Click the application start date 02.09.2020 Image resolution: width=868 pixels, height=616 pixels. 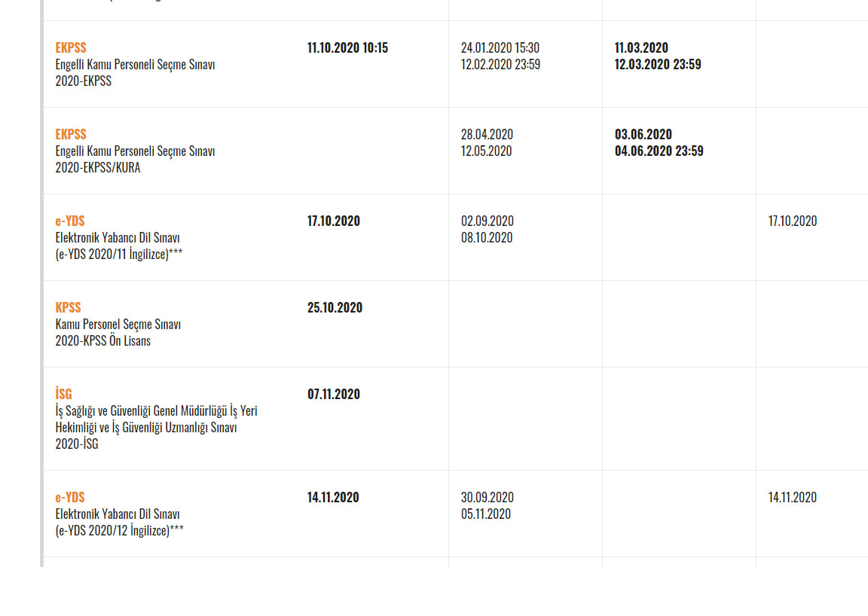487,221
